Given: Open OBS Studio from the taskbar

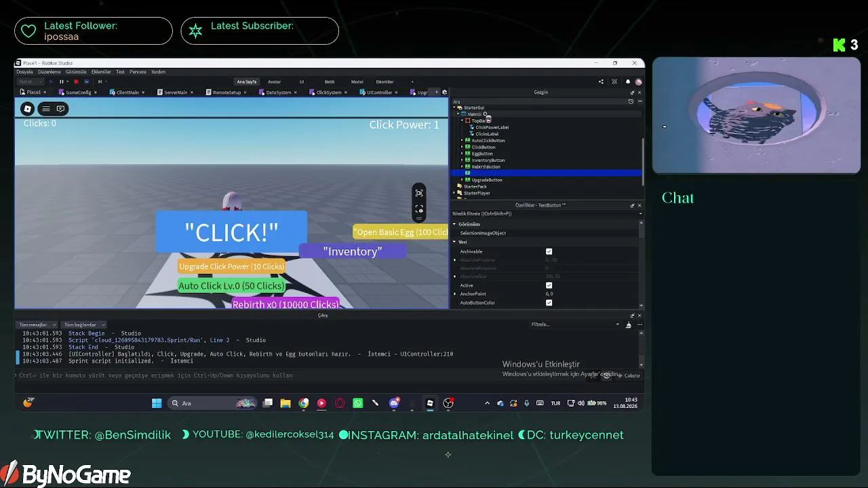Looking at the screenshot, I should 448,403.
